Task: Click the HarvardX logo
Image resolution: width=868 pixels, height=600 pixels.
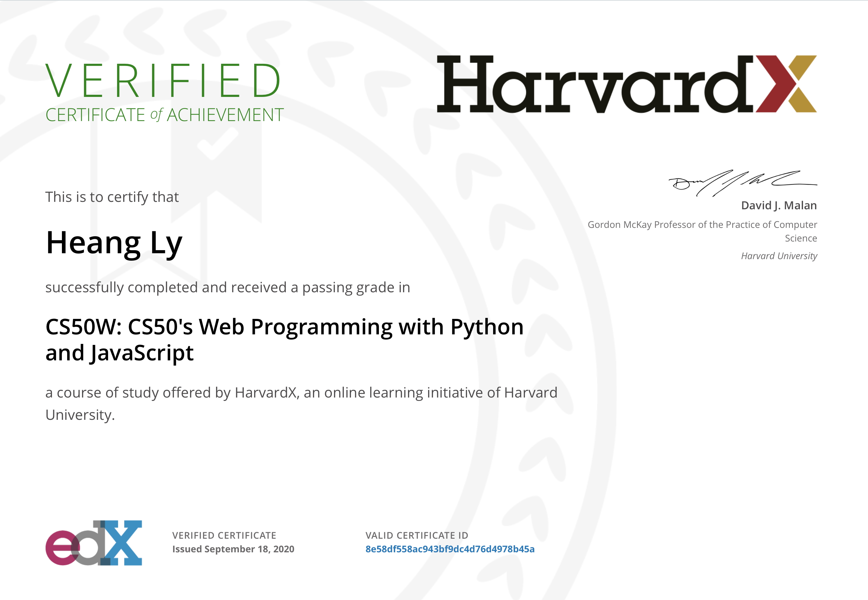Action: pos(627,84)
